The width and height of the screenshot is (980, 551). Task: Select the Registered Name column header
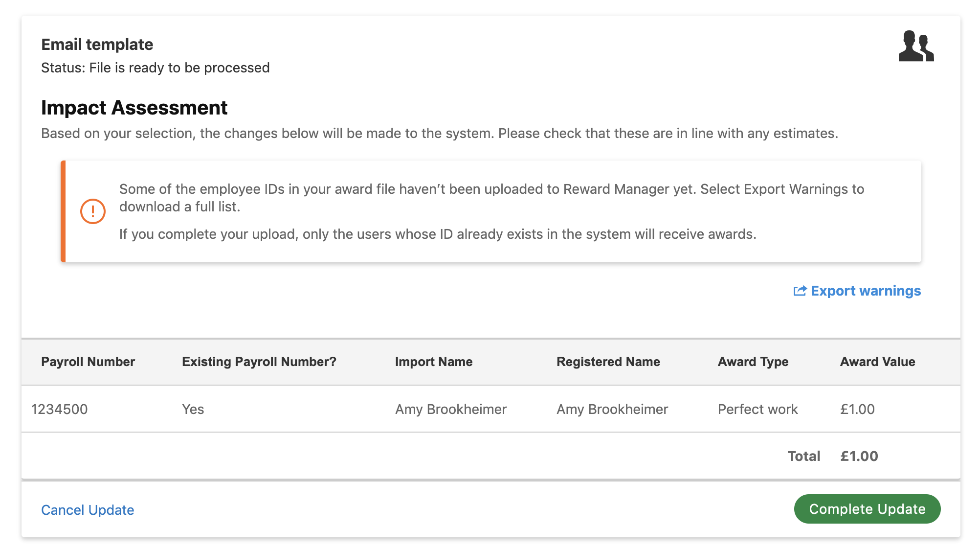[608, 362]
